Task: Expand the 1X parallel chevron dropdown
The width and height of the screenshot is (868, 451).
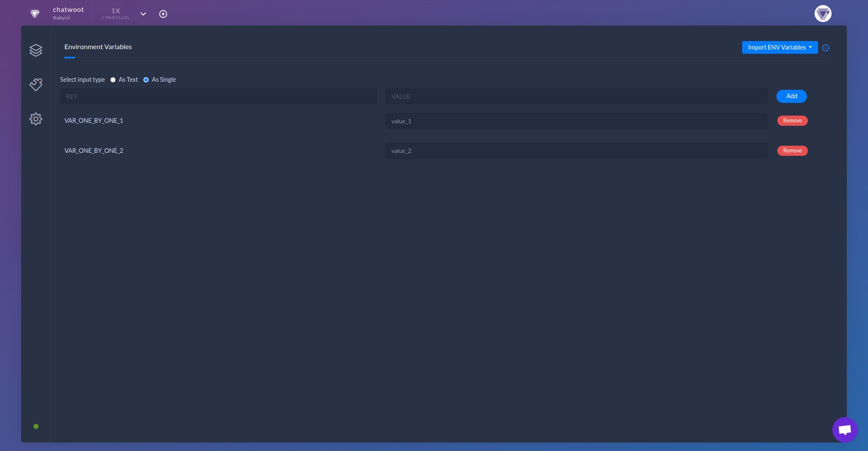Action: tap(143, 14)
